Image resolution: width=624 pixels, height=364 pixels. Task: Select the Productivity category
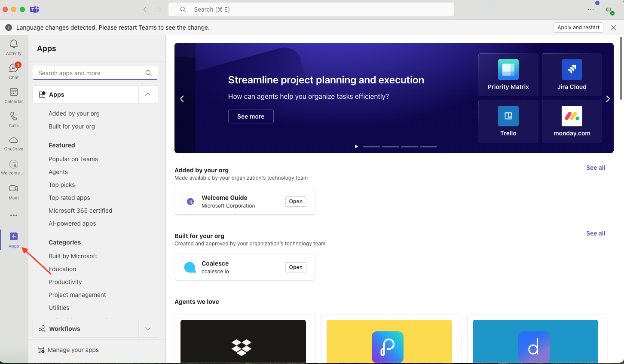[65, 282]
